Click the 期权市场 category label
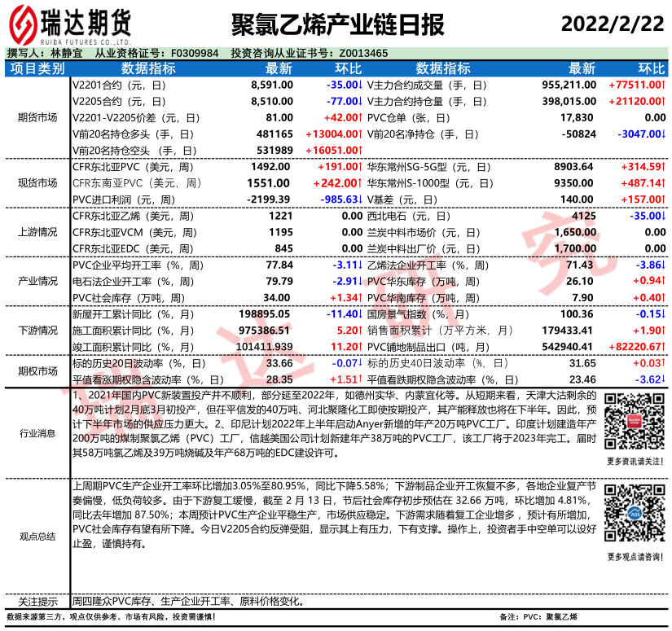672x631 pixels. (37, 370)
